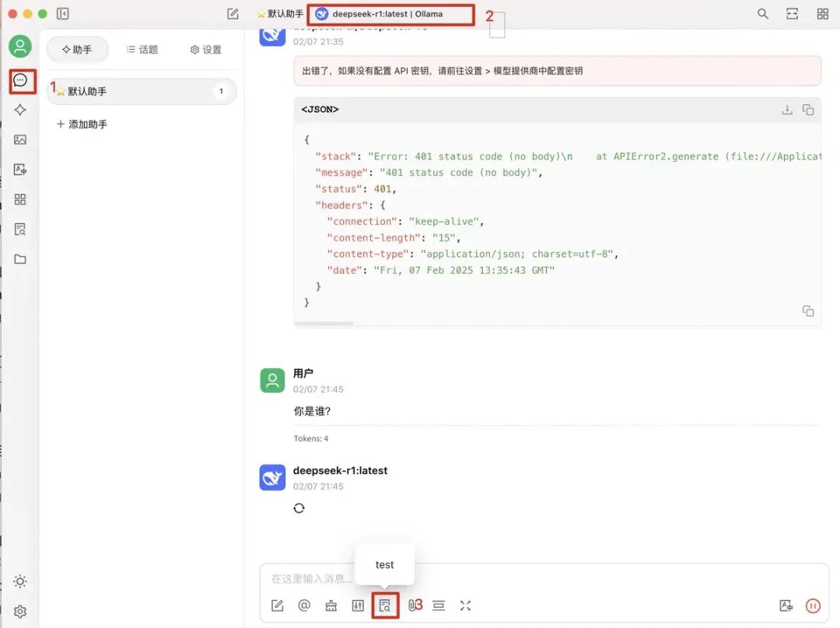This screenshot has width=840, height=628.
Task: Click the grid layout icon at top right
Action: click(823, 13)
